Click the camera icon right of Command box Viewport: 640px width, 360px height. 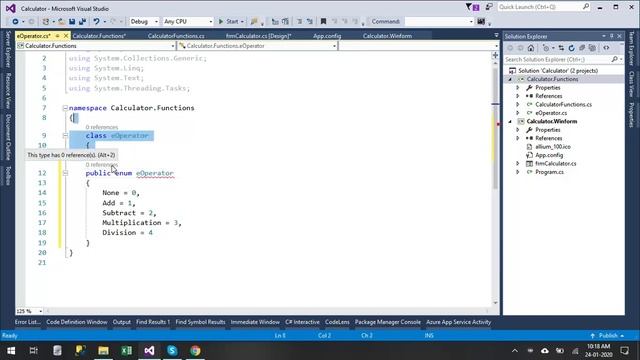pos(481,22)
